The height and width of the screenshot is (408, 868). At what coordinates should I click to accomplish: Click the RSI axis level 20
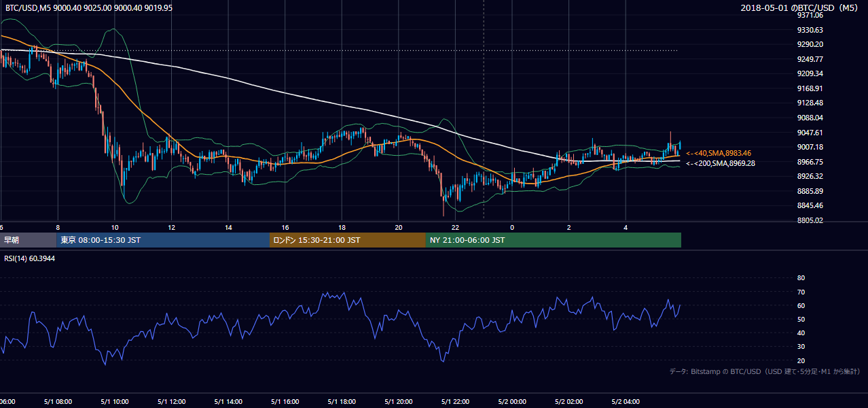pos(801,360)
